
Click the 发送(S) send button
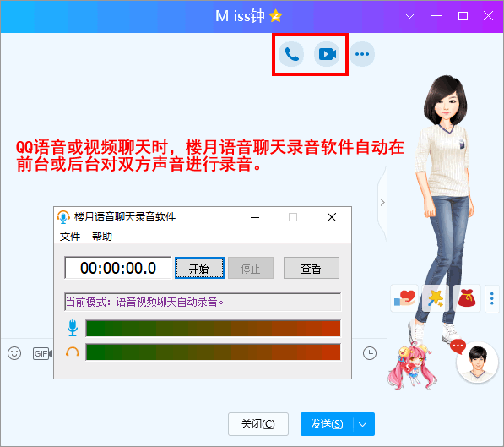pyautogui.click(x=327, y=424)
